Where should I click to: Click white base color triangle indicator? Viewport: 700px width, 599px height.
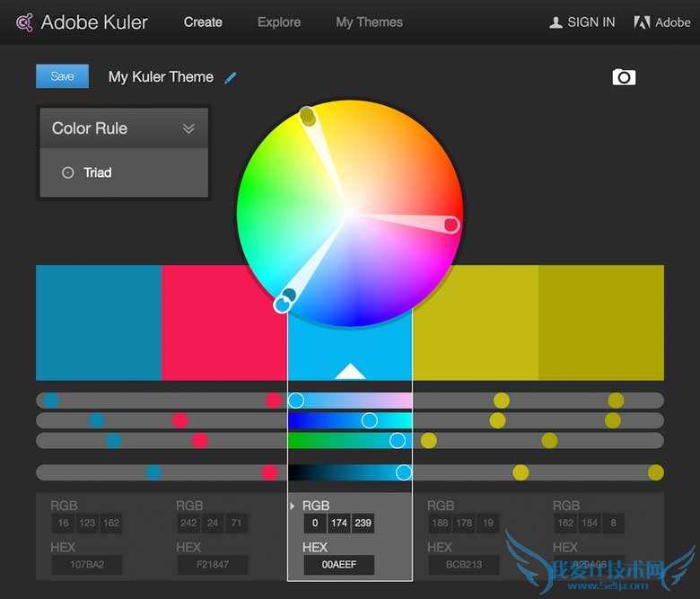350,371
